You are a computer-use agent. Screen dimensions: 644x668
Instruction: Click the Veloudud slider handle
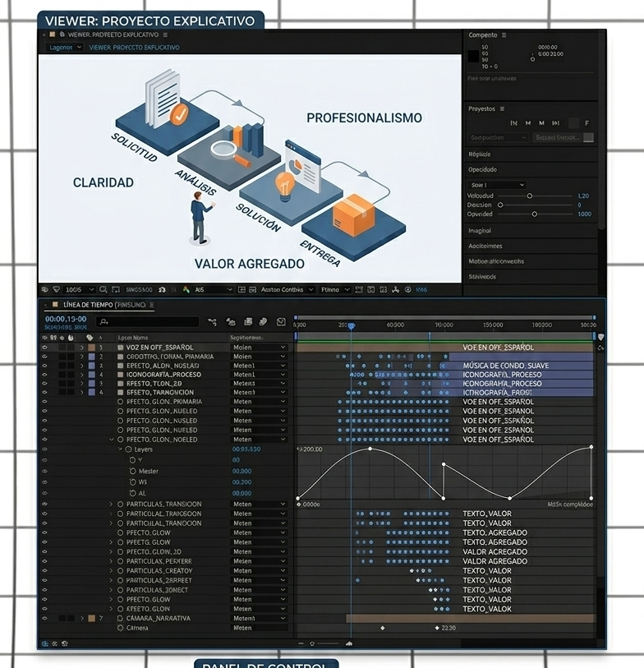tap(529, 196)
